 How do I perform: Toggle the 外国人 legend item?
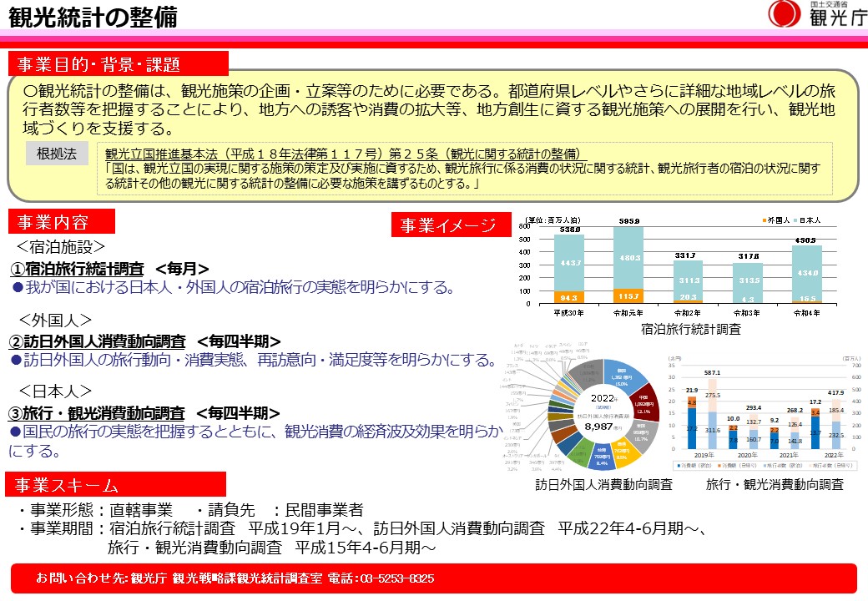(777, 220)
